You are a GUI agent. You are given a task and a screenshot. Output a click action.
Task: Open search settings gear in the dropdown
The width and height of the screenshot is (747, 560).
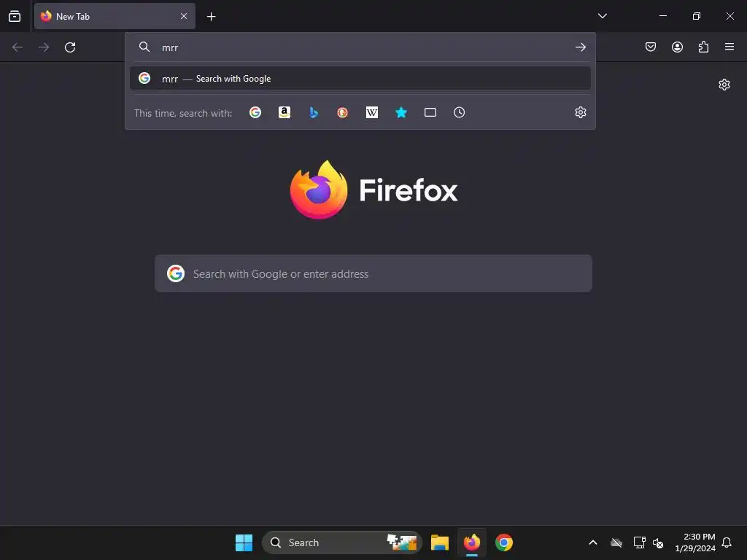coord(580,113)
